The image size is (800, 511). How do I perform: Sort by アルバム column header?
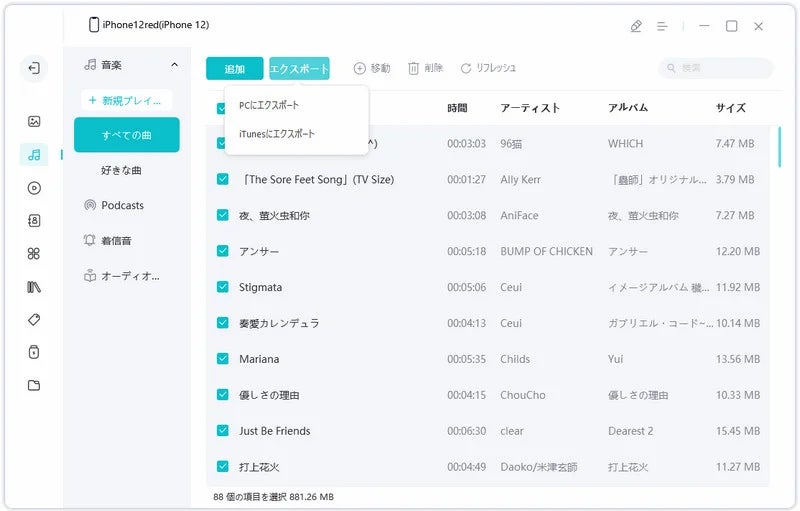(x=628, y=108)
